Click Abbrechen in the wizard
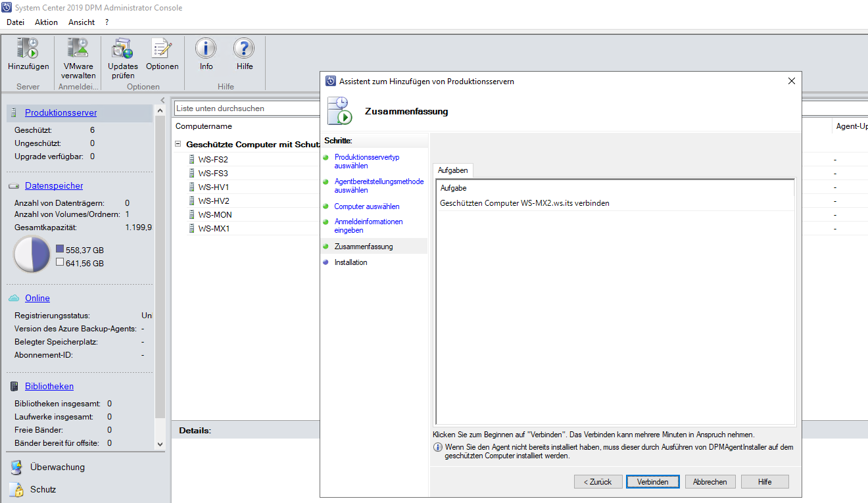This screenshot has width=868, height=503. point(710,482)
